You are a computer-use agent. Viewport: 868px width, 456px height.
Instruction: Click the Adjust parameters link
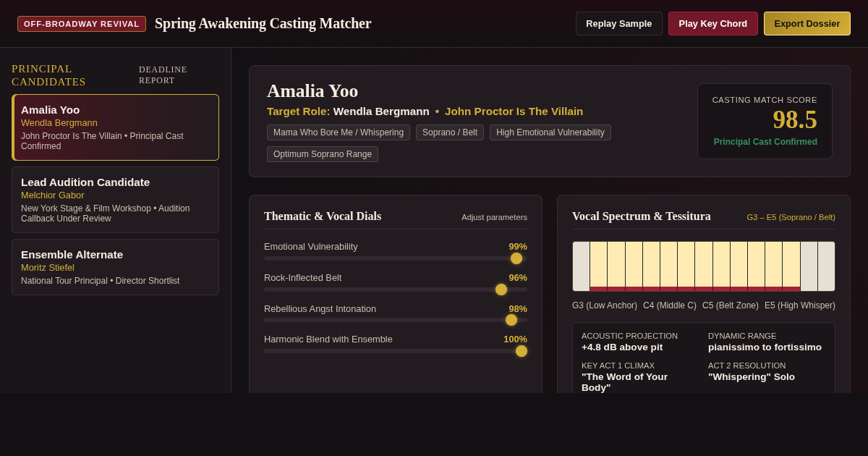[x=495, y=217]
